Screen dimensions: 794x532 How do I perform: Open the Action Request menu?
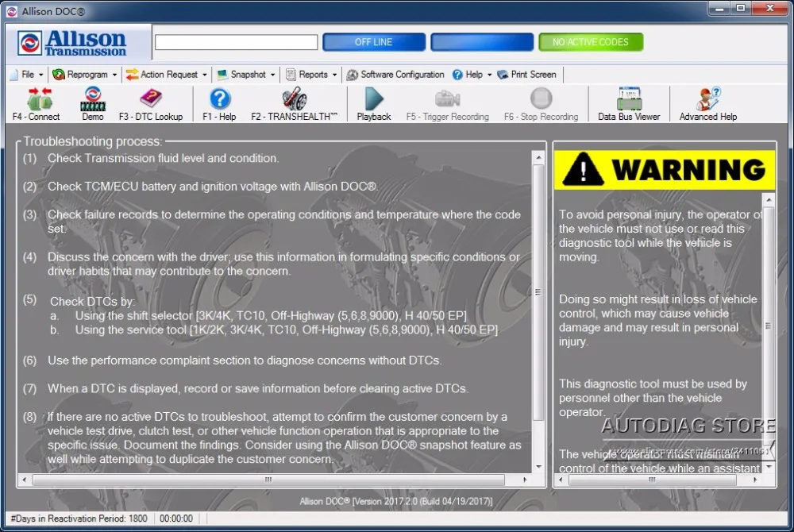(167, 75)
